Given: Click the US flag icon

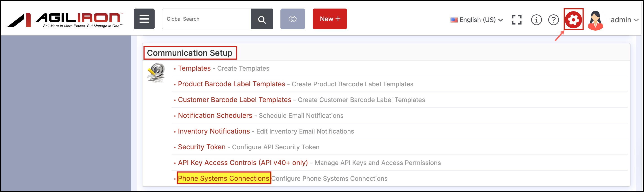Looking at the screenshot, I should [x=454, y=20].
